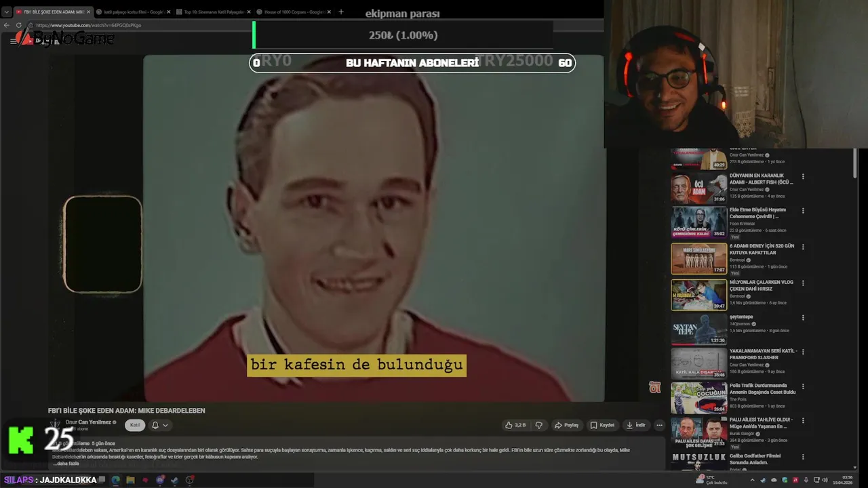The height and width of the screenshot is (488, 868).
Task: Open three-dot menu for the ALBERT FISH video
Action: (x=803, y=176)
